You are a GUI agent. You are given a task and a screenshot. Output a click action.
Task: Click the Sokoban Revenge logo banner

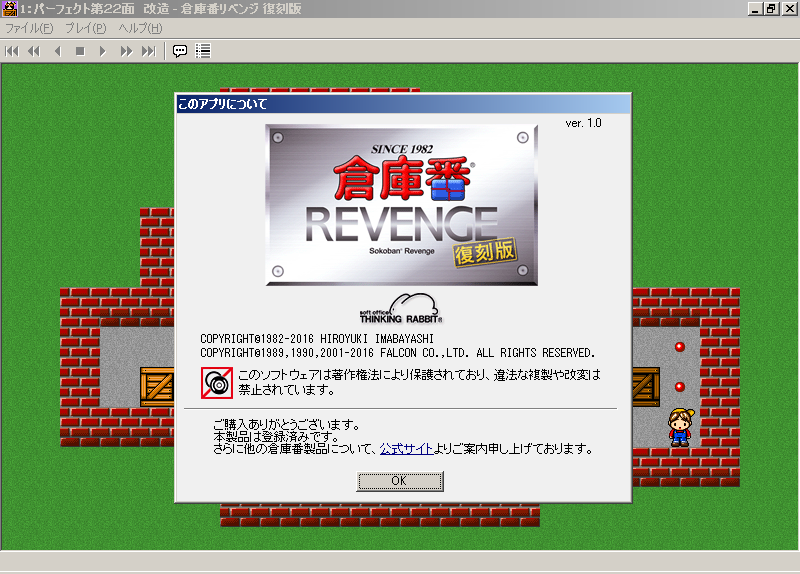pyautogui.click(x=401, y=205)
